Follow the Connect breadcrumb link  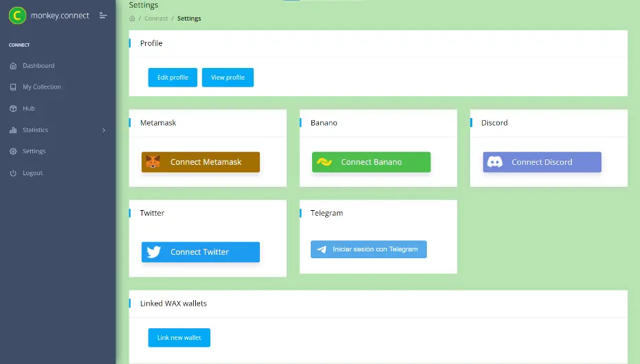(156, 19)
